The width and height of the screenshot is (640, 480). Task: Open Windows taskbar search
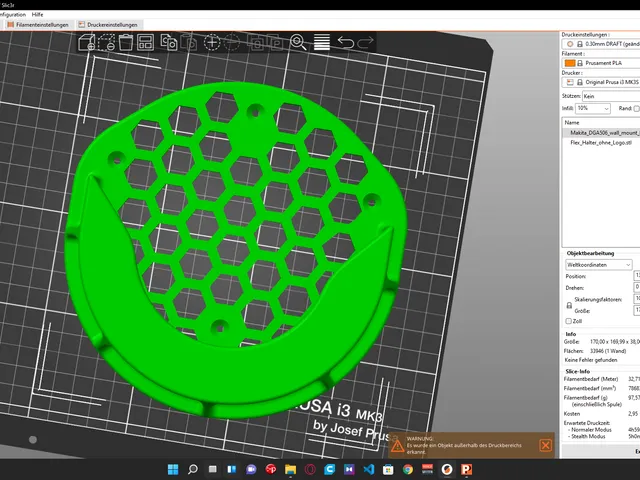[193, 469]
